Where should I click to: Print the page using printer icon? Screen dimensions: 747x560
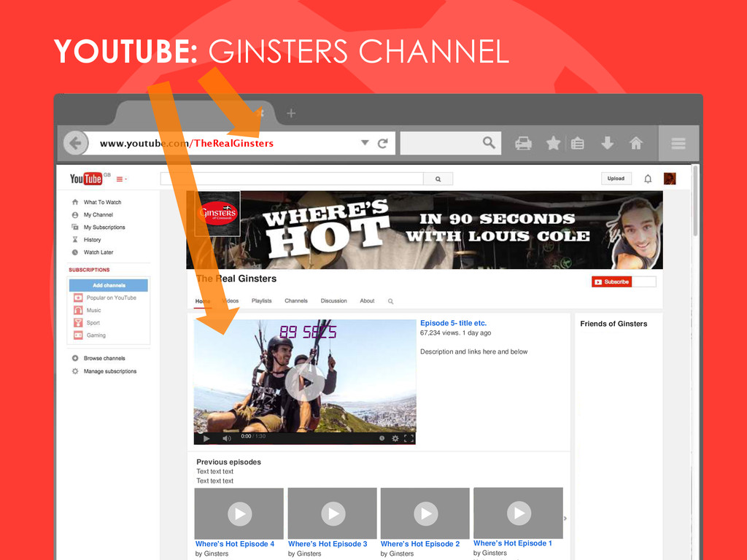coord(523,144)
